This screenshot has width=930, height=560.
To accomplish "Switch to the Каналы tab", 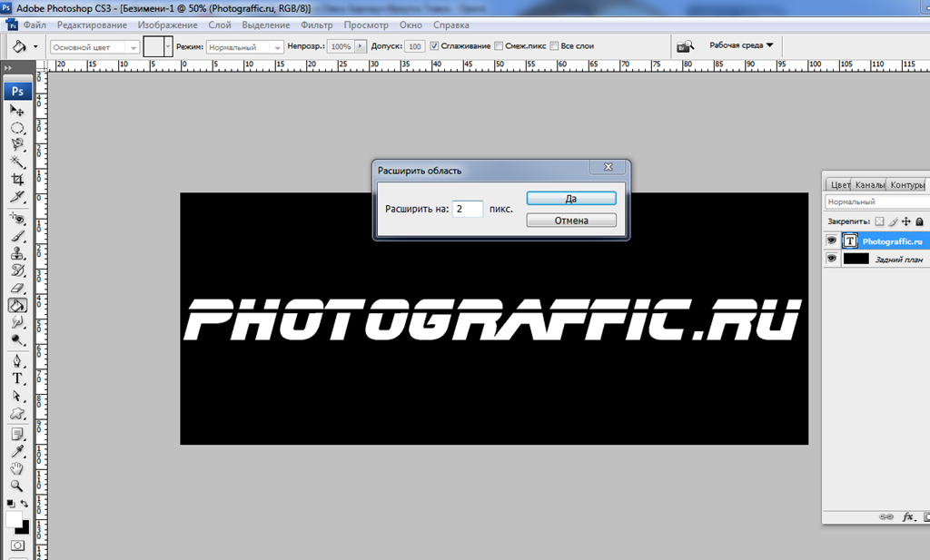I will pos(869,185).
